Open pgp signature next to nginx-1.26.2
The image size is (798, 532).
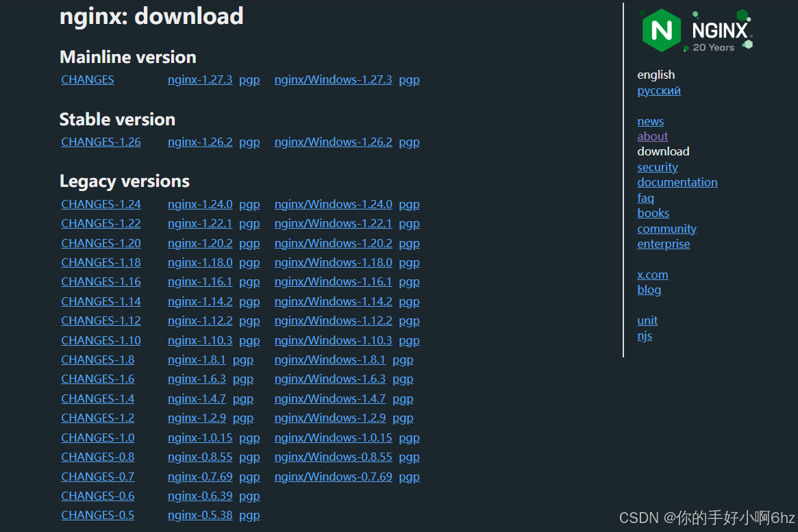pos(249,142)
